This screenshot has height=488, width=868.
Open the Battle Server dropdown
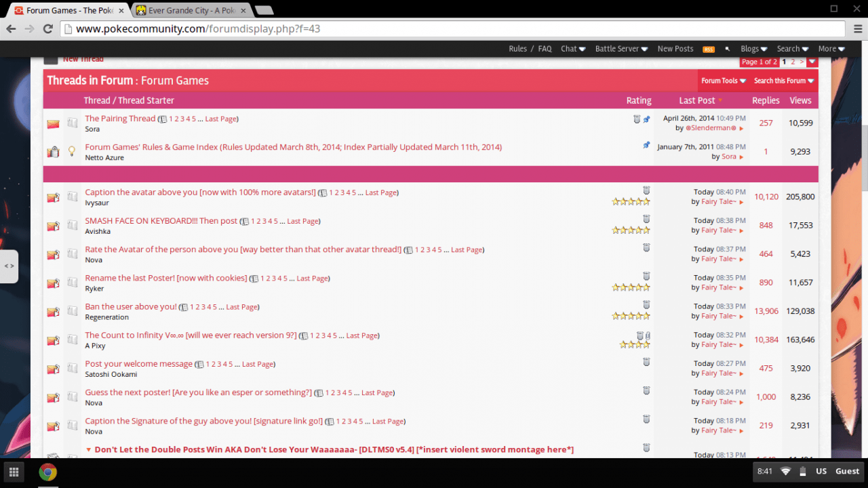tap(622, 49)
